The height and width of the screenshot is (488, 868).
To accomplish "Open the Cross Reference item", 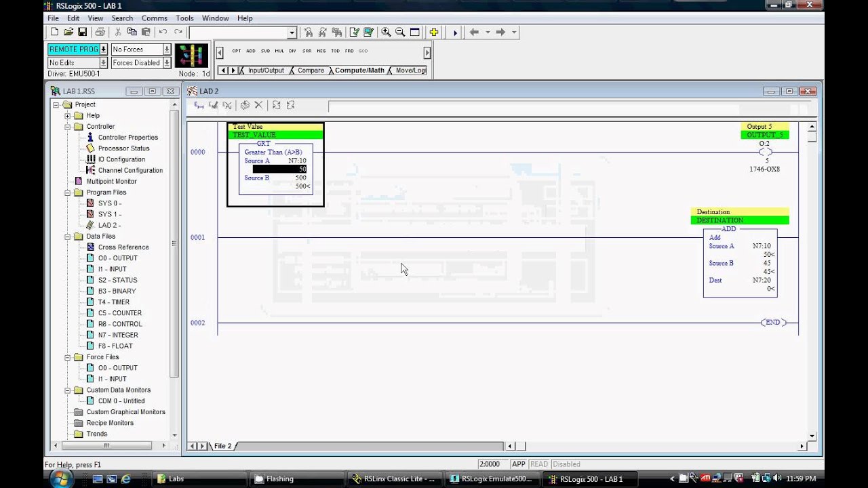I will (123, 247).
